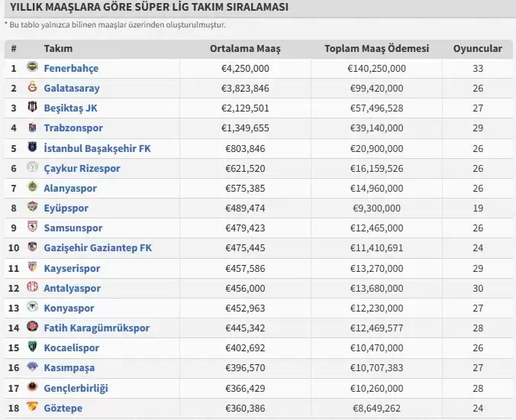Open the Eyüpspor team page link
The width and height of the screenshot is (516, 420).
(x=66, y=208)
